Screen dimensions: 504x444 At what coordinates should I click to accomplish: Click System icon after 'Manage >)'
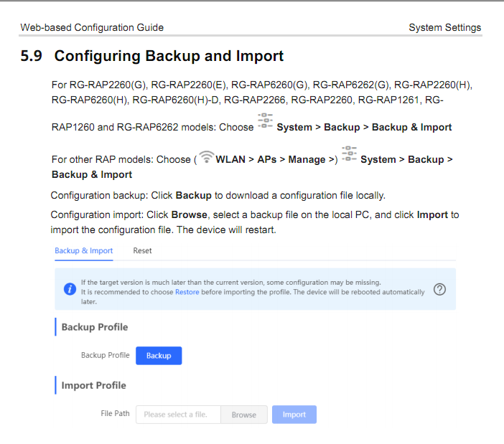(349, 153)
